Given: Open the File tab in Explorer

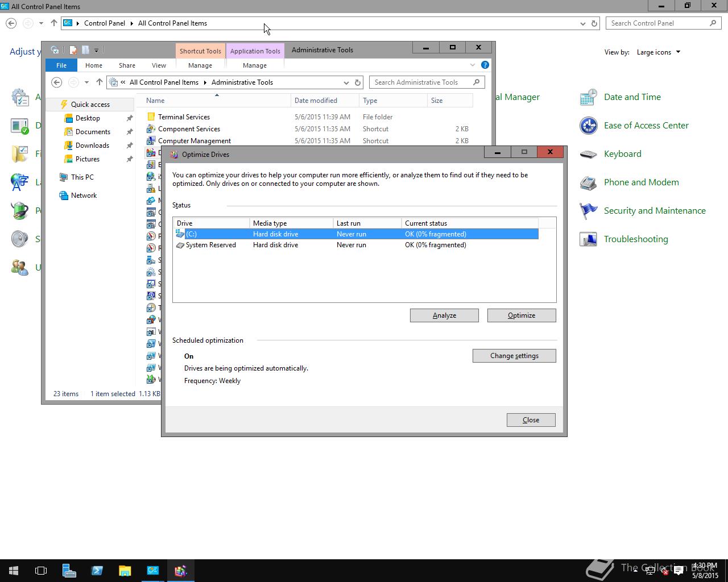Looking at the screenshot, I should click(61, 65).
